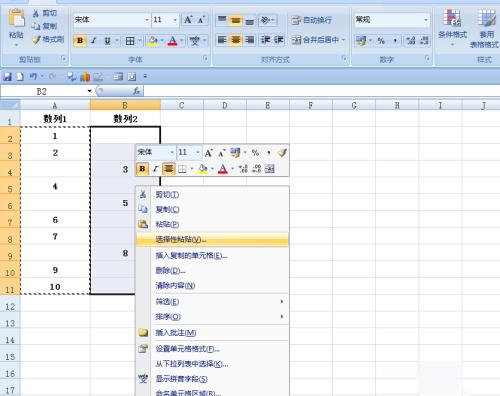
Task: Toggle Center alignment on the mini toolbar
Action: click(x=169, y=169)
